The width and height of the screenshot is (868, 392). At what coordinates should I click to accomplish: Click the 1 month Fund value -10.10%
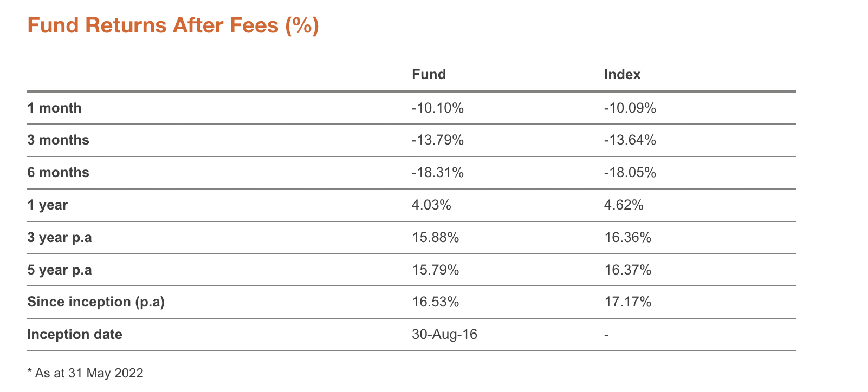(437, 108)
